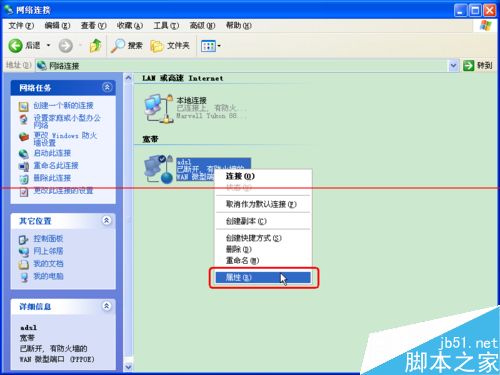Viewport: 500px width, 375px height.
Task: Choose 删除(D) in the context menu
Action: tap(263, 249)
